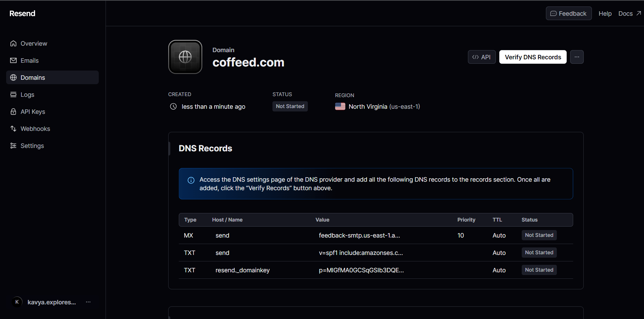The width and height of the screenshot is (644, 319).
Task: Open the domain more options menu
Action: (x=577, y=57)
